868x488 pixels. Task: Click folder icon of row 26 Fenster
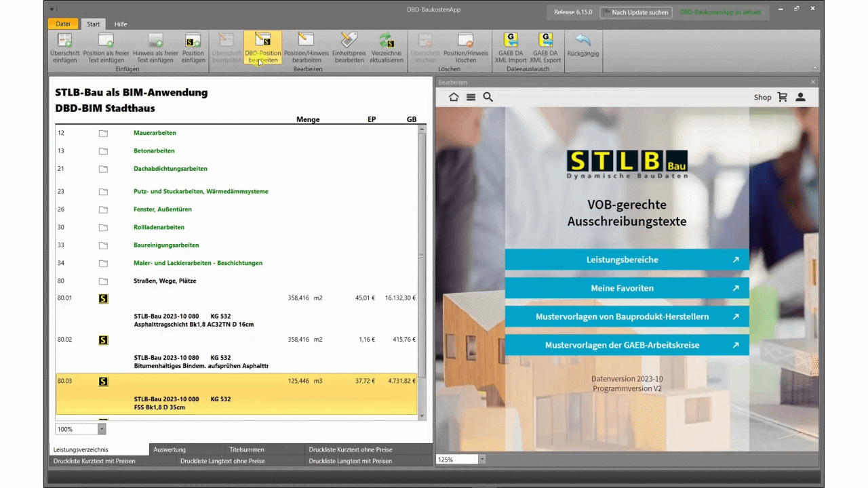(103, 209)
